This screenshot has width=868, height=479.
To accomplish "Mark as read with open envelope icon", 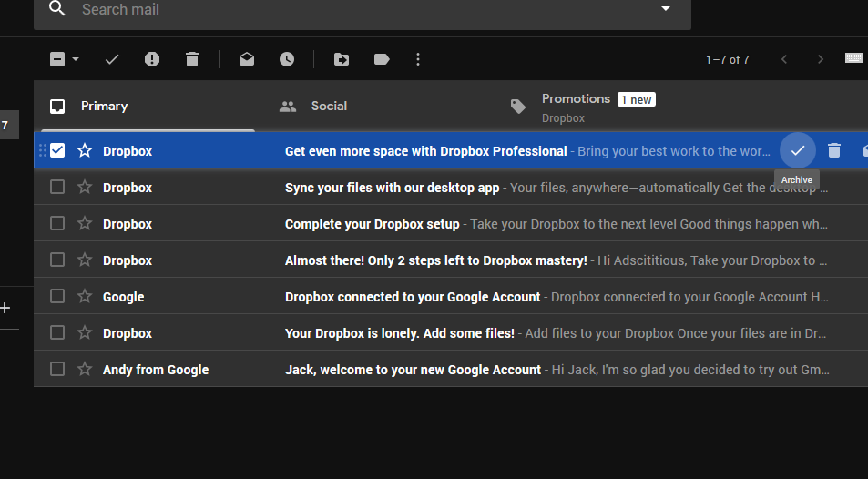I will pos(247,59).
